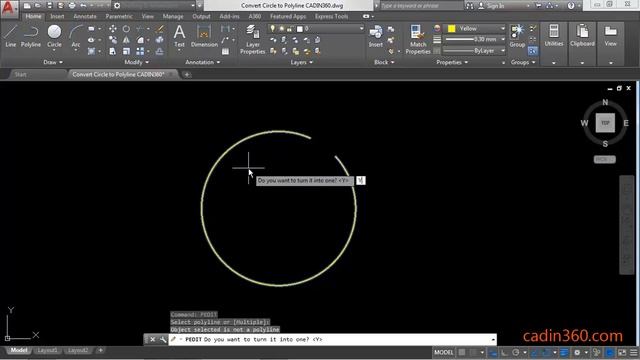Select the Circle draw tool
Screen dimensions: 640x360
coord(54,36)
